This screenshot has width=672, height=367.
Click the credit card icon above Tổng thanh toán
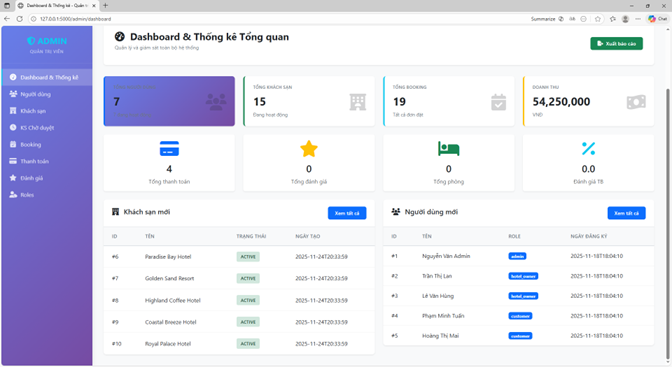(x=169, y=148)
